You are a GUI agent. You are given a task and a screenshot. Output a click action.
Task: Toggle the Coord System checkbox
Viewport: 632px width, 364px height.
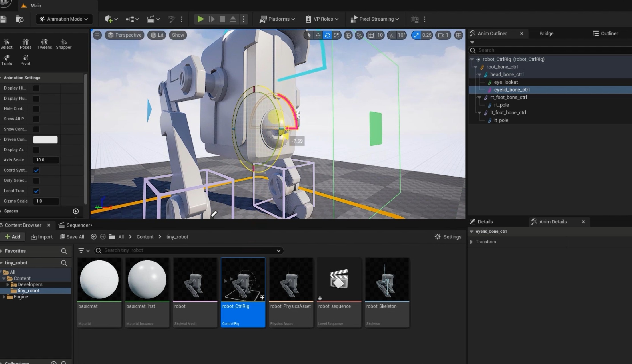(36, 170)
